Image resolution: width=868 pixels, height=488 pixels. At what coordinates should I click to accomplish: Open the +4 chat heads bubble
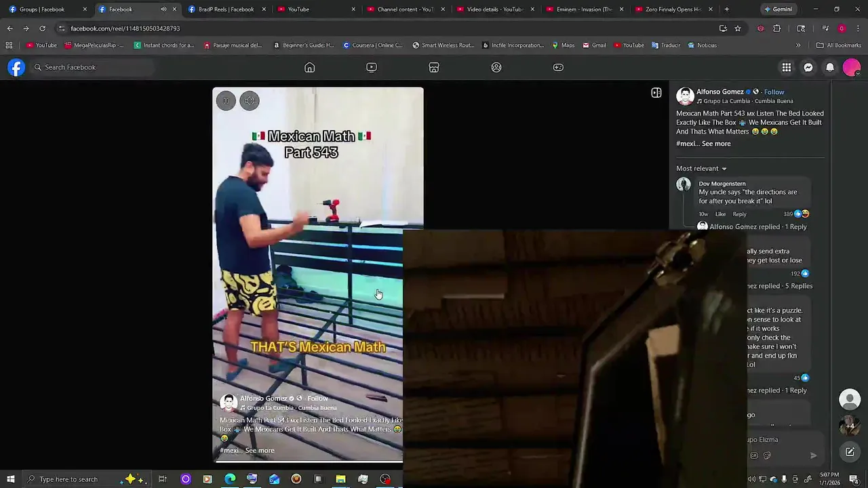click(850, 426)
